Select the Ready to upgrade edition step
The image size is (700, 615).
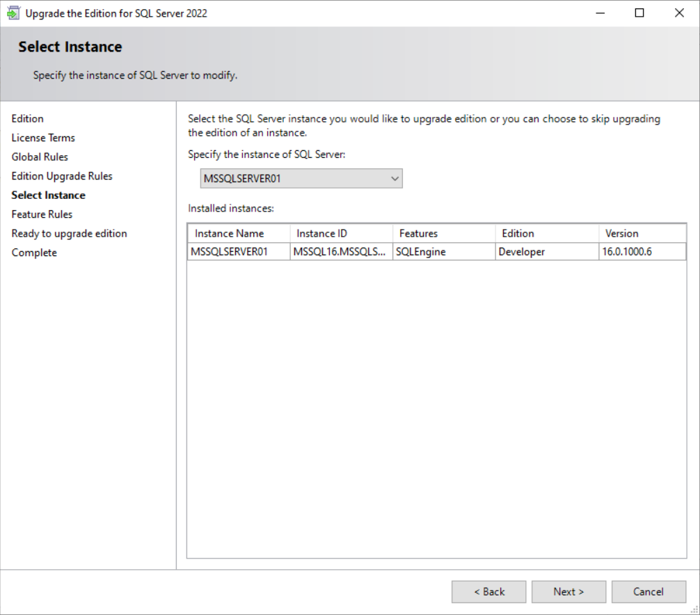[69, 234]
